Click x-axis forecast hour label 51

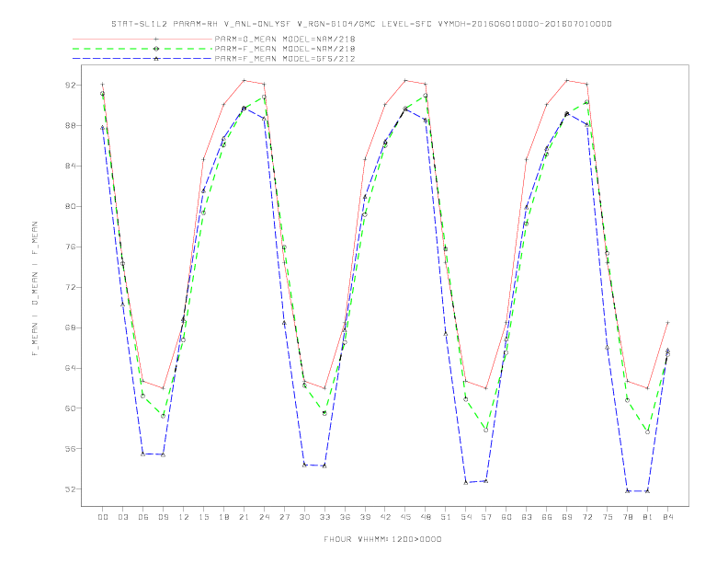pos(446,517)
